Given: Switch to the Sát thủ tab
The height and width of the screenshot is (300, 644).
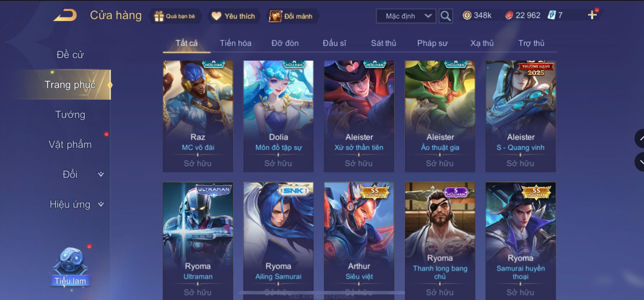Looking at the screenshot, I should point(383,43).
